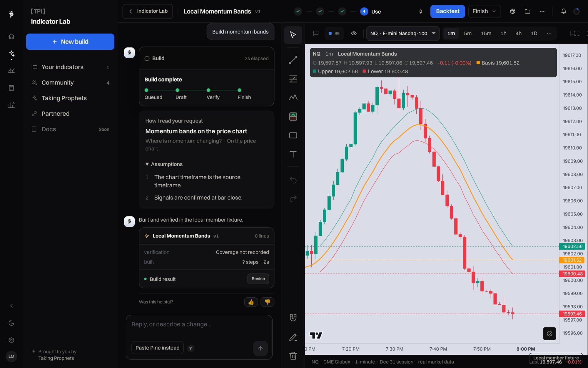This screenshot has width=588, height=368.
Task: Collapse the Assumptions section
Action: point(164,164)
